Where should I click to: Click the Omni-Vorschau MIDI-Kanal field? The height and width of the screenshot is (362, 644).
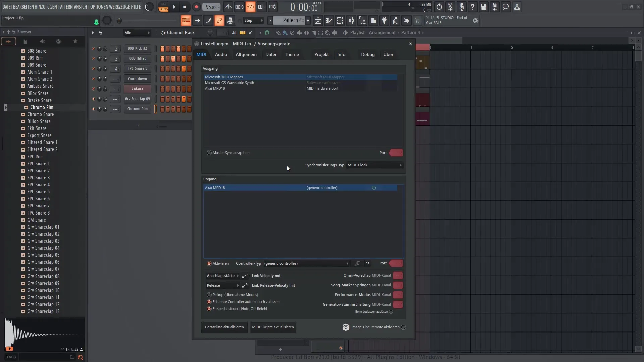click(x=398, y=276)
